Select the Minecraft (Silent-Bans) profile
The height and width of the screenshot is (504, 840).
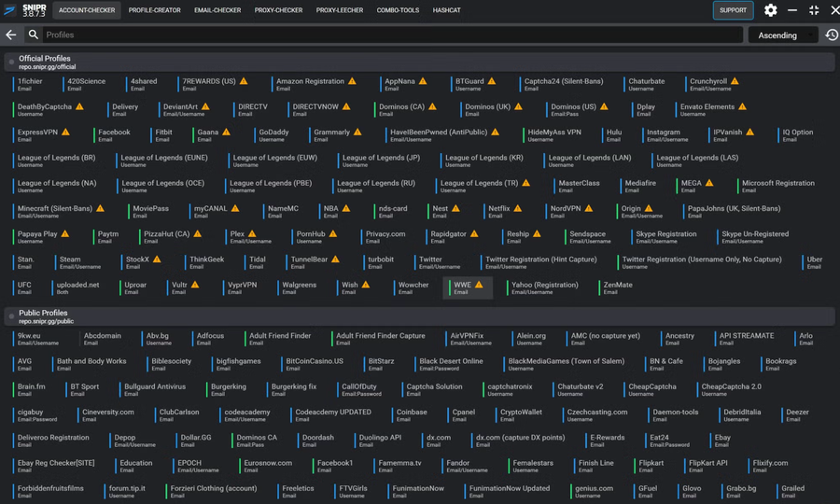pos(59,212)
